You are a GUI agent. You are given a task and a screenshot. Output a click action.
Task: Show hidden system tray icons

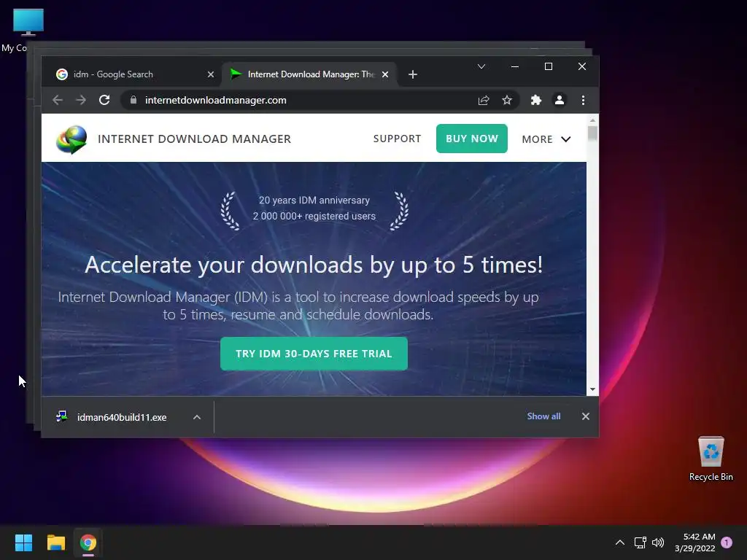[x=620, y=542]
